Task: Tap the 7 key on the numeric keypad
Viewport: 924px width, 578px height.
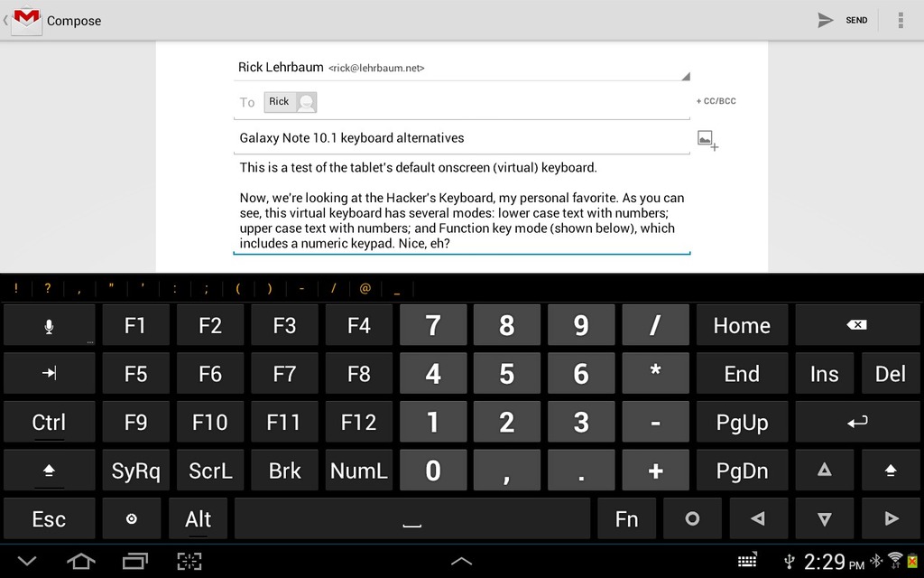Action: tap(433, 325)
